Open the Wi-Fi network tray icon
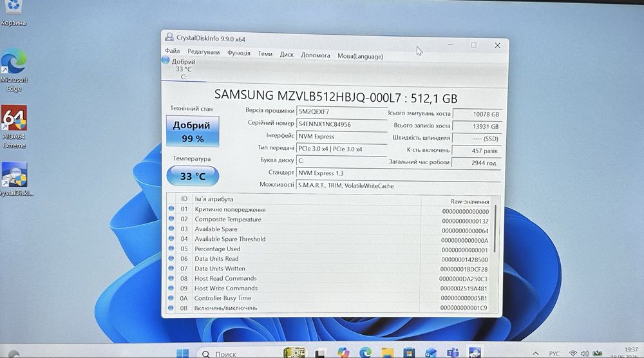This screenshot has width=644, height=358. pyautogui.click(x=573, y=353)
